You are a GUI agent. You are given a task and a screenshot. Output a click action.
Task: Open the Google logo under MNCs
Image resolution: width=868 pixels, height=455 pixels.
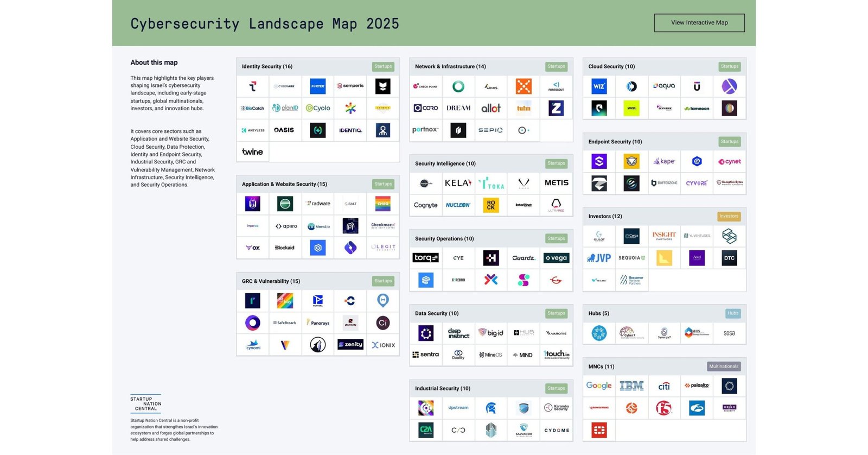599,386
